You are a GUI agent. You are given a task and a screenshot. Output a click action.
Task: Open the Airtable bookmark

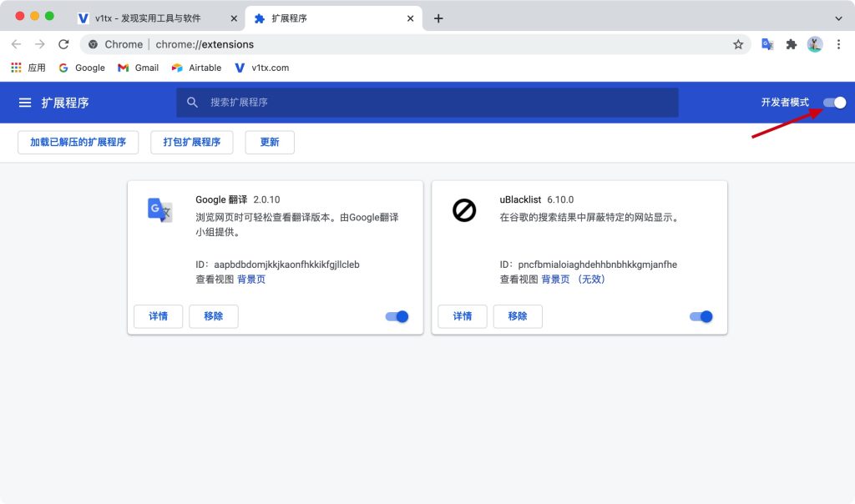pyautogui.click(x=197, y=68)
